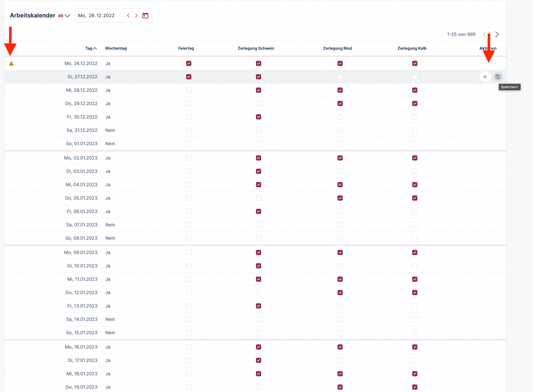This screenshot has width=533, height=392.
Task: Cancel editing with the X icon
Action: [x=485, y=77]
